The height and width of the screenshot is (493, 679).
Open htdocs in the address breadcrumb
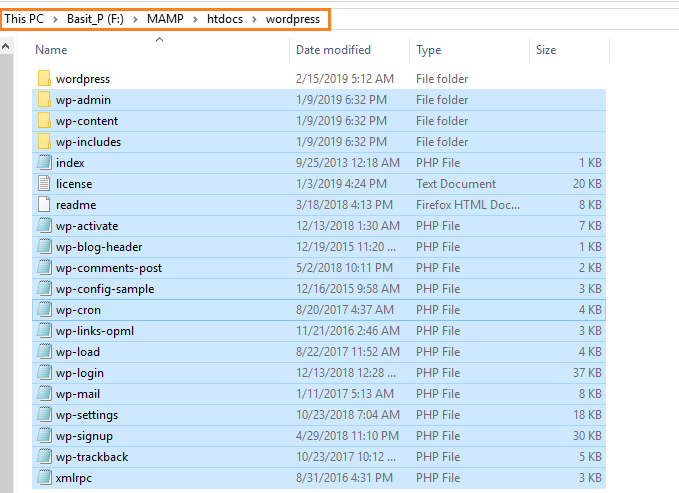[225, 19]
